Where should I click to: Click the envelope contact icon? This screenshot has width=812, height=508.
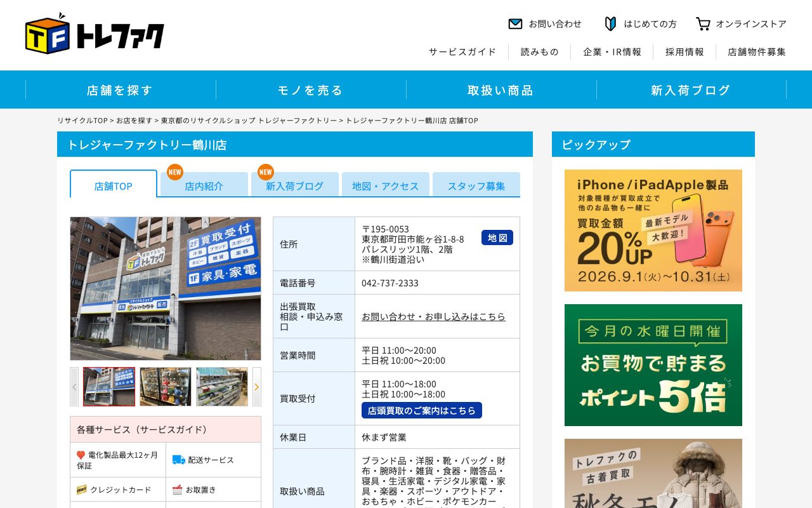[515, 24]
